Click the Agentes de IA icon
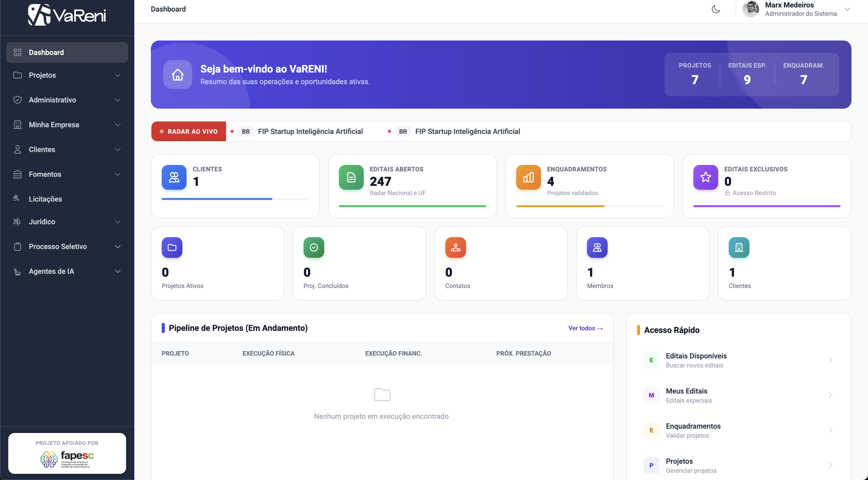868x480 pixels. pyautogui.click(x=17, y=272)
